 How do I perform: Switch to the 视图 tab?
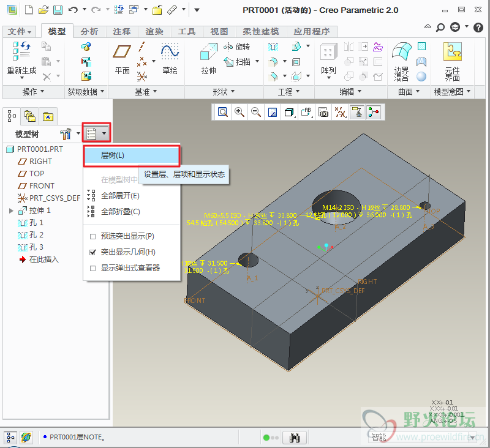click(219, 32)
